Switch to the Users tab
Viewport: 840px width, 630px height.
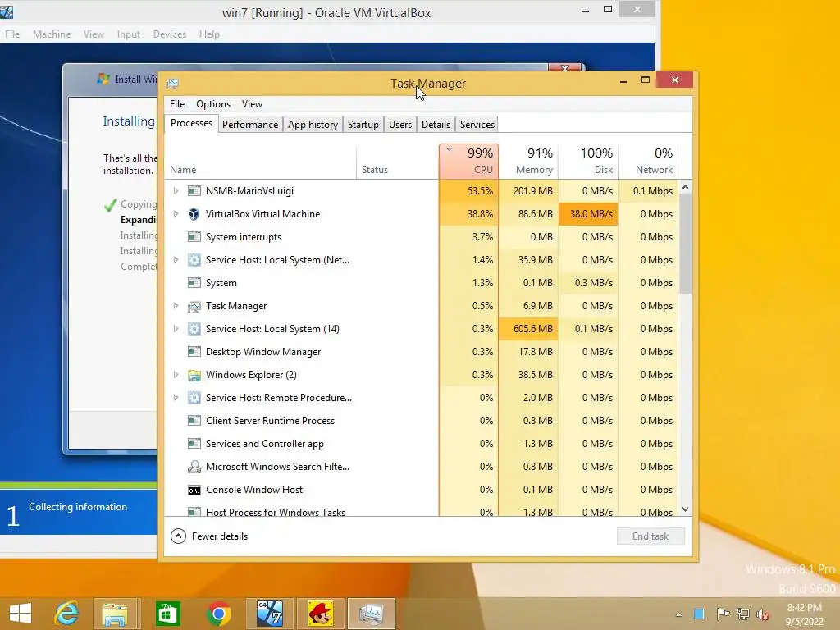click(x=400, y=125)
